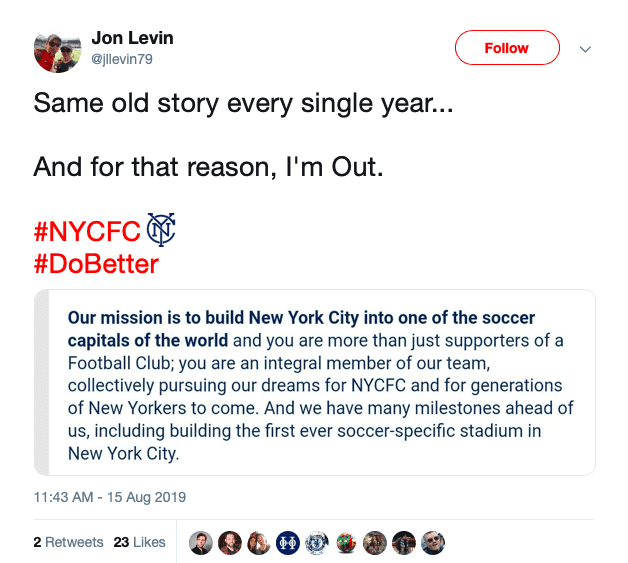
Task: Open the navy blue monogram liker avatar
Action: (288, 543)
